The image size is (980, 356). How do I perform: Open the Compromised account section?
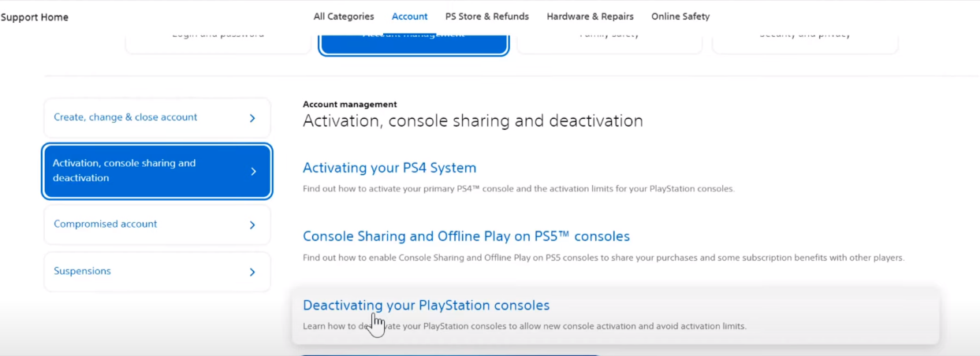pos(157,224)
